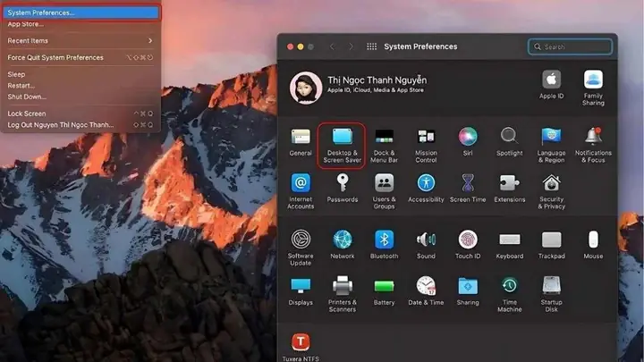This screenshot has width=644, height=362.
Task: Click the Search field in System Preferences
Action: pyautogui.click(x=570, y=46)
